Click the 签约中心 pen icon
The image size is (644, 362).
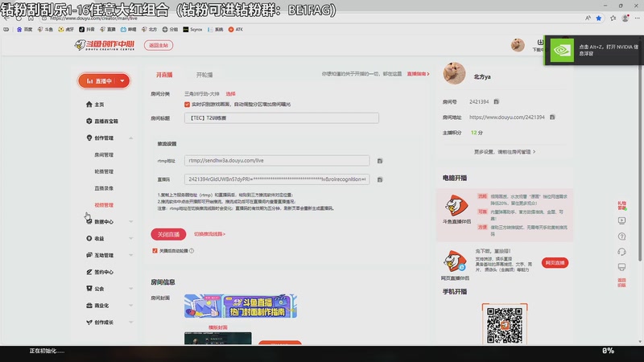pos(89,272)
